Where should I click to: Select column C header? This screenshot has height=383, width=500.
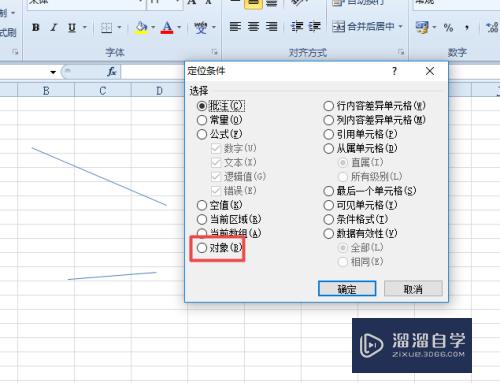[x=103, y=91]
